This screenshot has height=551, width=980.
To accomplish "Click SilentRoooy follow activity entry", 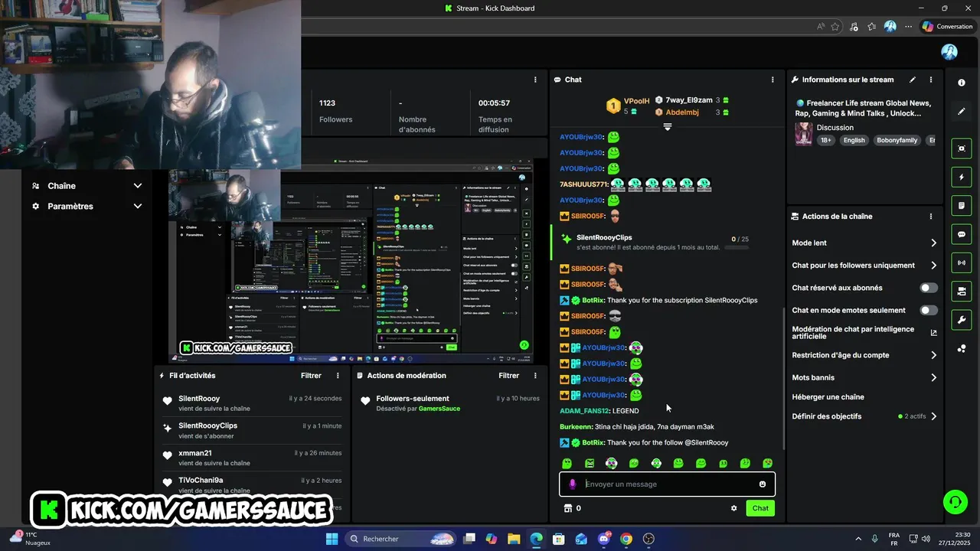I will (252, 403).
